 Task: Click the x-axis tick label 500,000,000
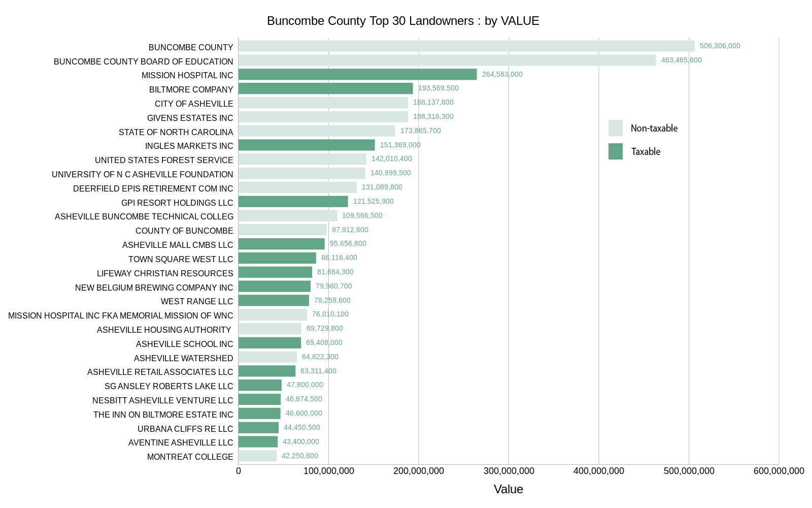coord(689,471)
